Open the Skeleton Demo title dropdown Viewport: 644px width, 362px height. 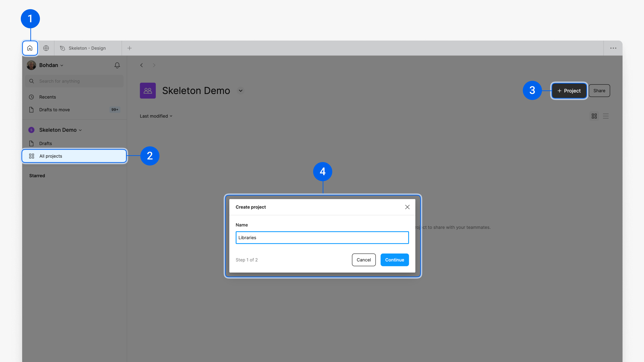click(240, 91)
